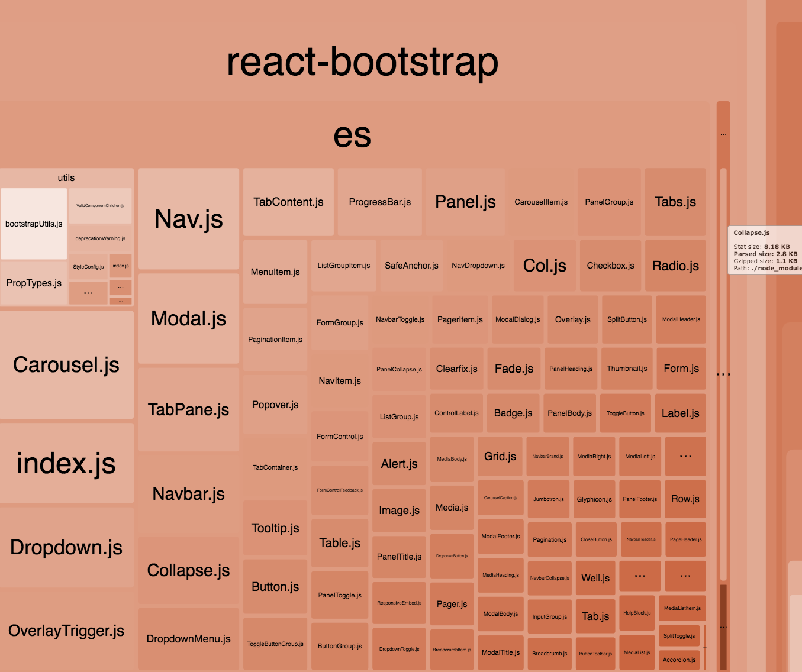Click the utils folder label

tap(66, 177)
